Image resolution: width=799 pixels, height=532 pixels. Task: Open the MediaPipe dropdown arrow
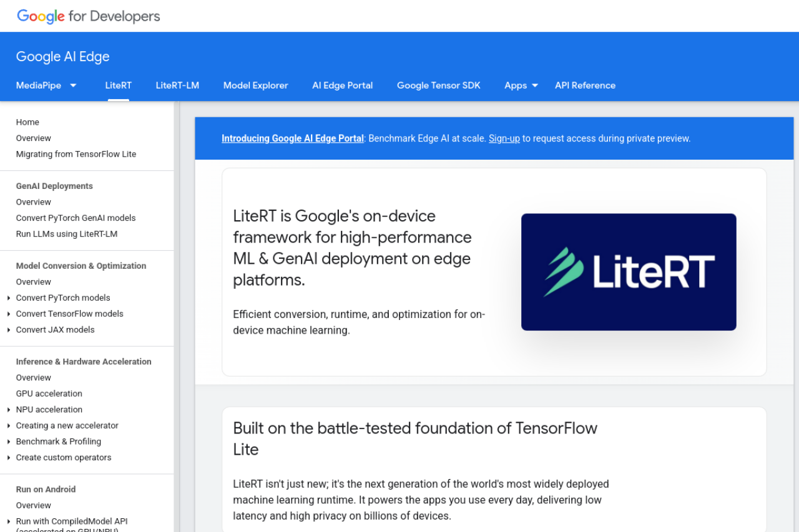point(73,85)
